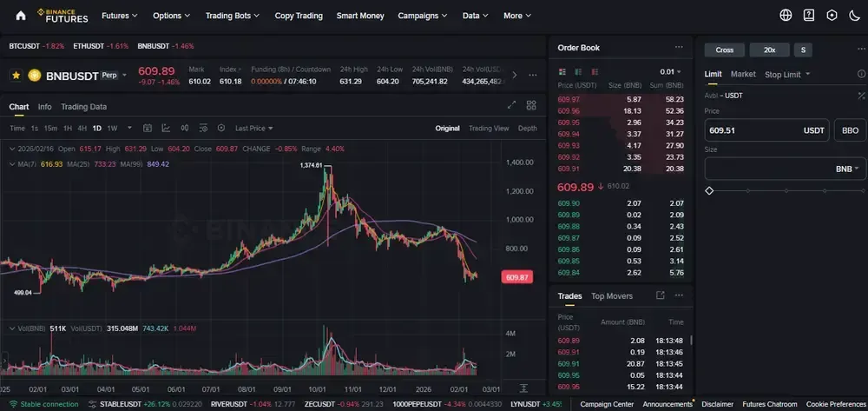The width and height of the screenshot is (868, 411).
Task: Switch to the Trading Data tab
Action: [x=83, y=106]
